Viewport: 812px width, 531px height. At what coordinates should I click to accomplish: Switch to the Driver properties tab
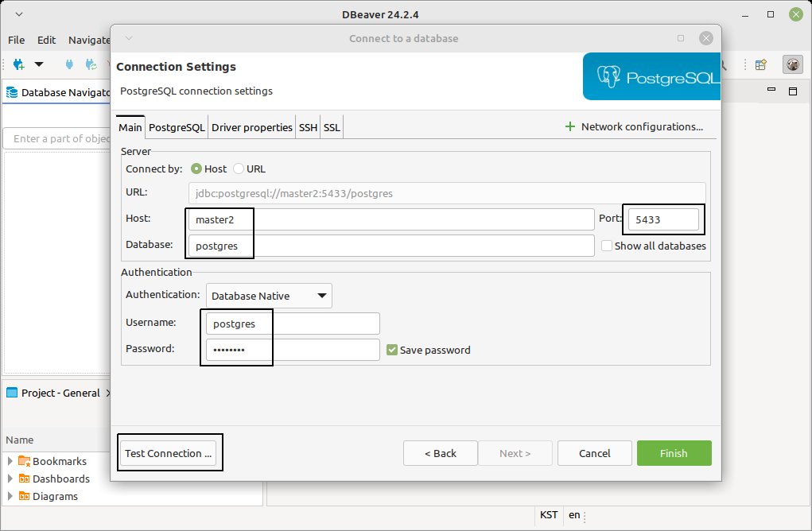tap(251, 127)
